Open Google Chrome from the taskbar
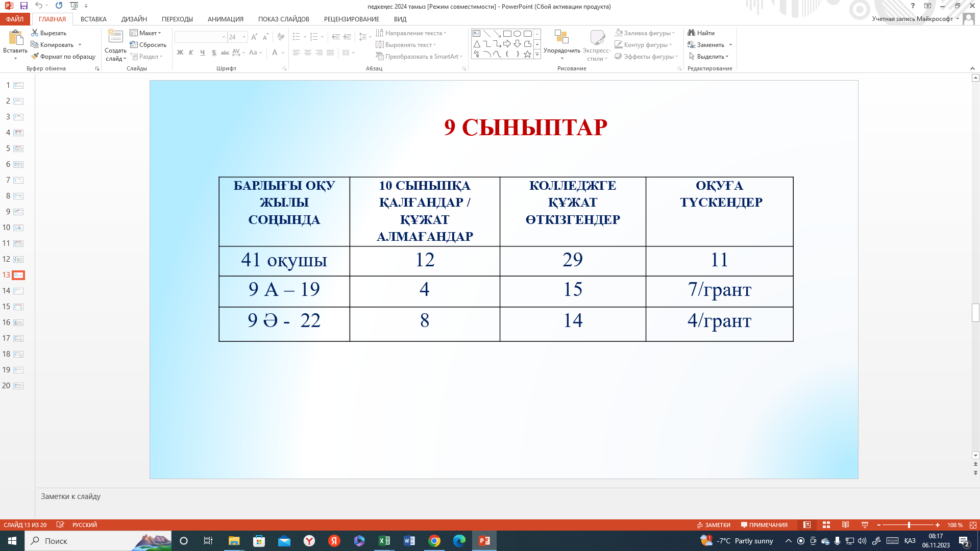Viewport: 980px width, 551px height. [x=434, y=541]
